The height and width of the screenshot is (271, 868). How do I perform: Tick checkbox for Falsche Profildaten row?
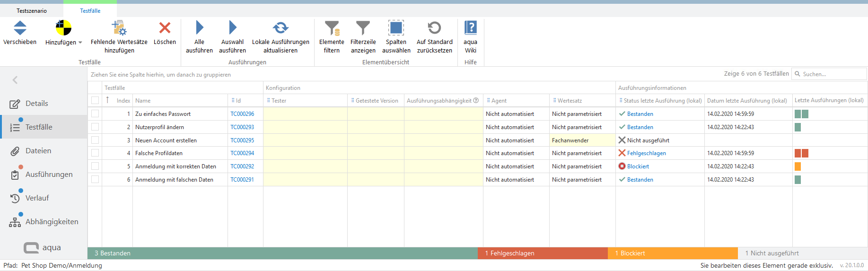[x=95, y=153]
